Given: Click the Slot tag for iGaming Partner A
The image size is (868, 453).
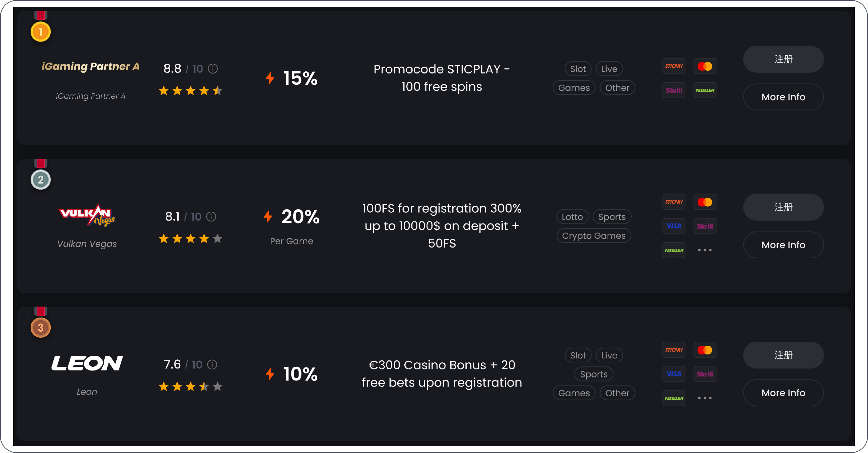Looking at the screenshot, I should pyautogui.click(x=578, y=69).
